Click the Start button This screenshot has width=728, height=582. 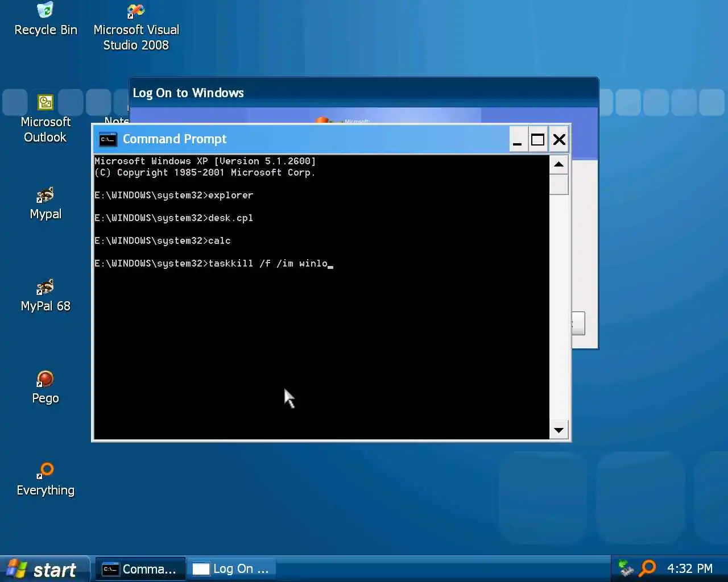tap(44, 569)
